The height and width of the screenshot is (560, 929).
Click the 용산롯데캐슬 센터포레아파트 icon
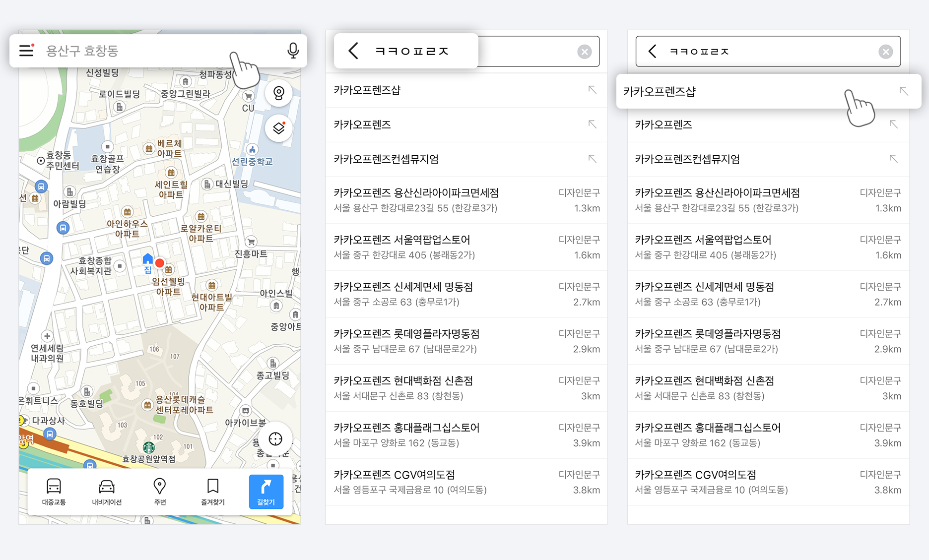point(147,405)
